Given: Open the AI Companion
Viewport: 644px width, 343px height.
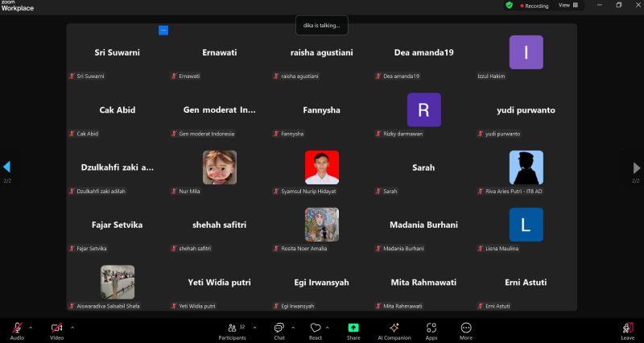Looking at the screenshot, I should [x=394, y=329].
